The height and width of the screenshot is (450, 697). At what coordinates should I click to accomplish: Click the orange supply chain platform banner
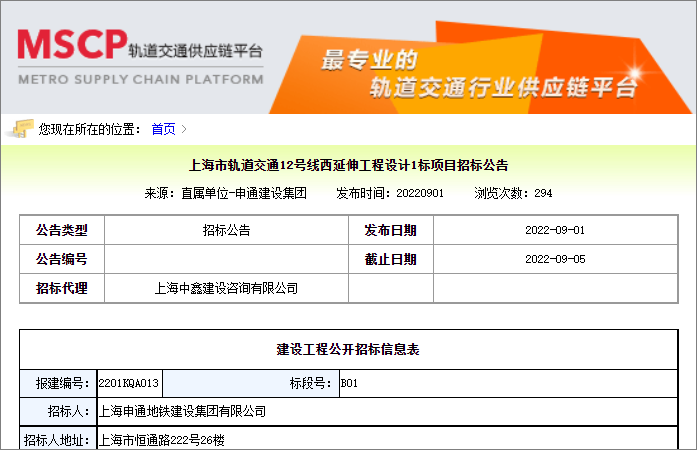[x=480, y=72]
